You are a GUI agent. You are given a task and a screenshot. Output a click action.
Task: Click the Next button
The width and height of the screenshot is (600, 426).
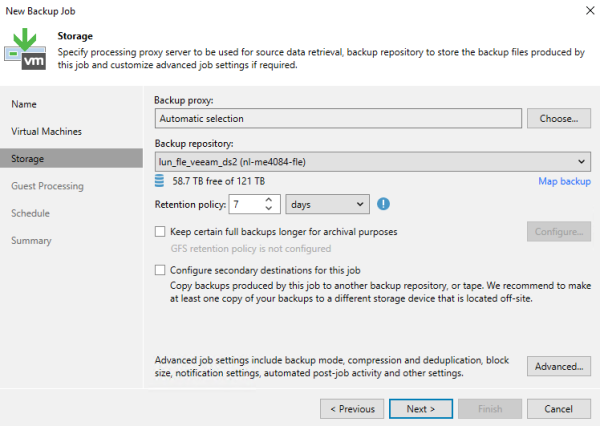[421, 409]
